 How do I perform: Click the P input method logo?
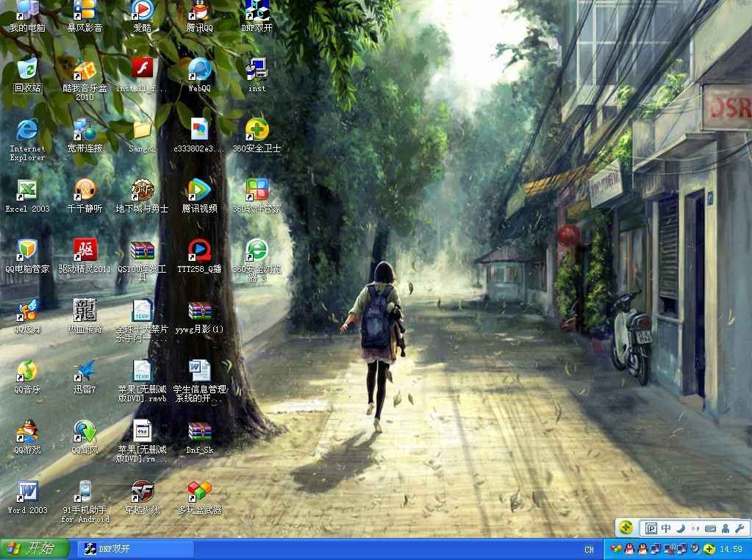click(x=651, y=528)
